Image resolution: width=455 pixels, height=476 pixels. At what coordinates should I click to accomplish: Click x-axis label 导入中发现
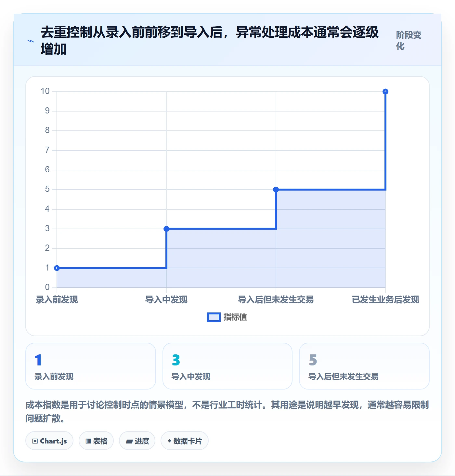(166, 300)
